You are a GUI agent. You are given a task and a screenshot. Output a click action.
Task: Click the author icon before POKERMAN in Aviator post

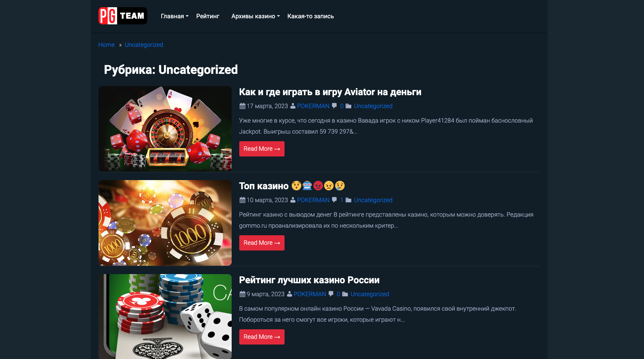pos(293,106)
